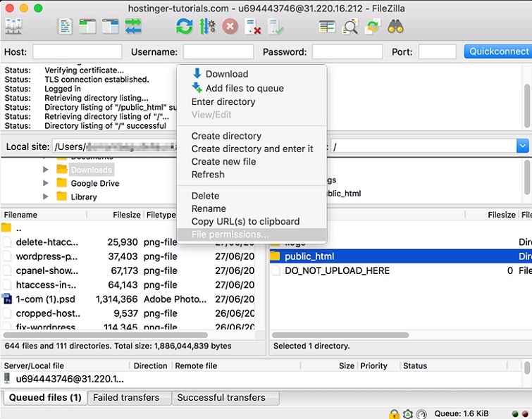Image resolution: width=532 pixels, height=419 pixels.
Task: Open the Successful transfers tab
Action: point(221,397)
